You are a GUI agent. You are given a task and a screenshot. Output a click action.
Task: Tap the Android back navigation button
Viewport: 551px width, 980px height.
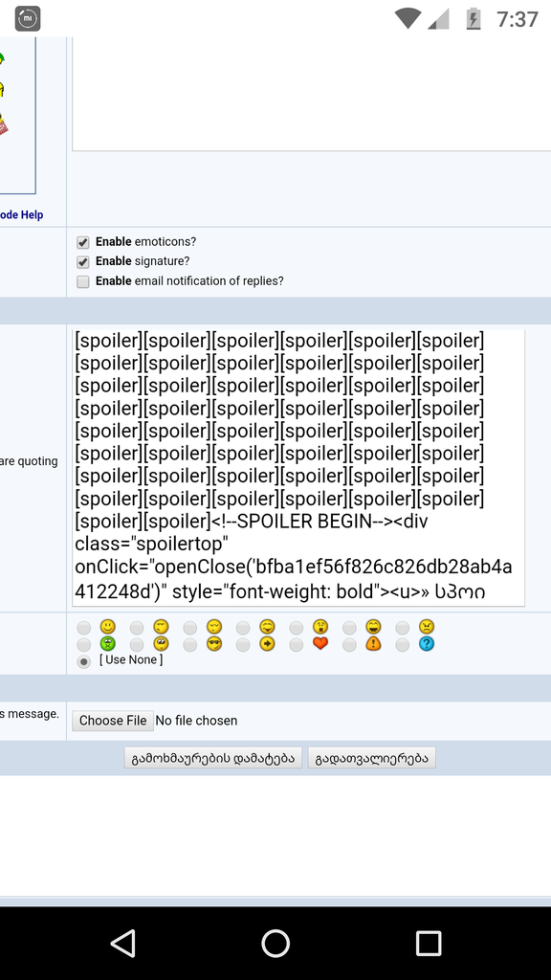click(123, 943)
